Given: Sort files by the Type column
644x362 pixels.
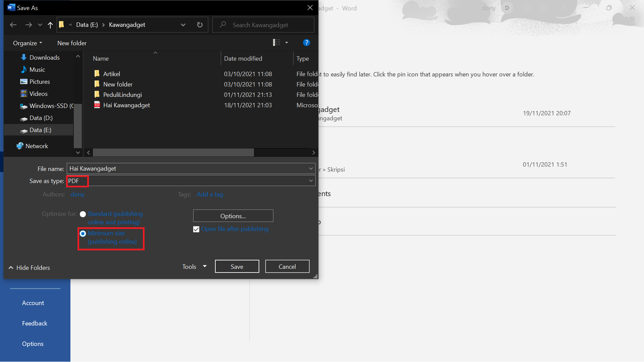Looking at the screenshot, I should tap(303, 59).
